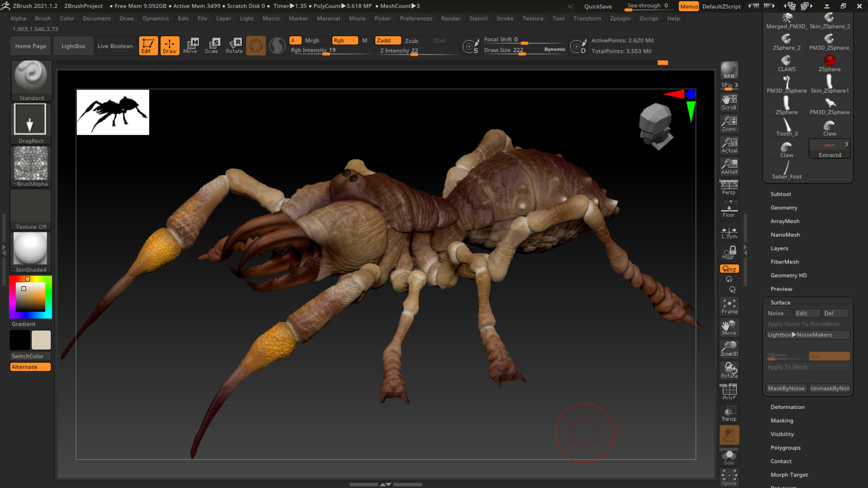This screenshot has height=488, width=868.
Task: Click the BPR render icon
Action: click(729, 71)
